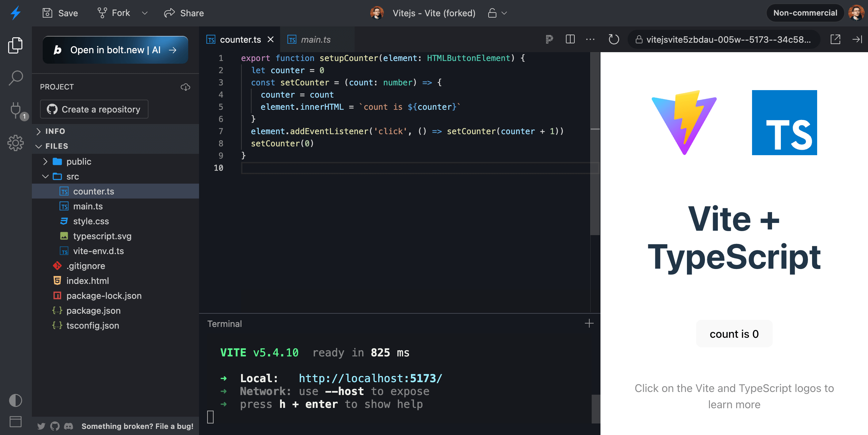Click the cloud download project icon
Image resolution: width=868 pixels, height=435 pixels.
point(185,87)
